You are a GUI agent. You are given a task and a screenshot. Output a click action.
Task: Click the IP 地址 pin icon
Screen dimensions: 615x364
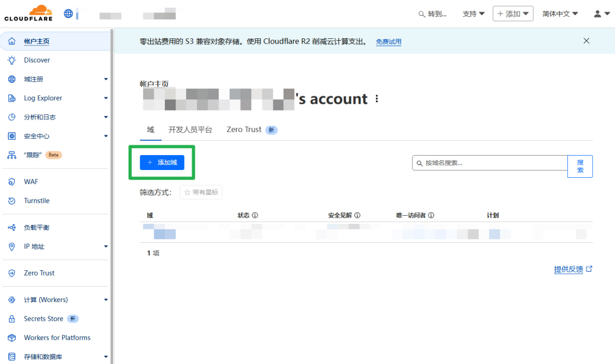coord(12,246)
